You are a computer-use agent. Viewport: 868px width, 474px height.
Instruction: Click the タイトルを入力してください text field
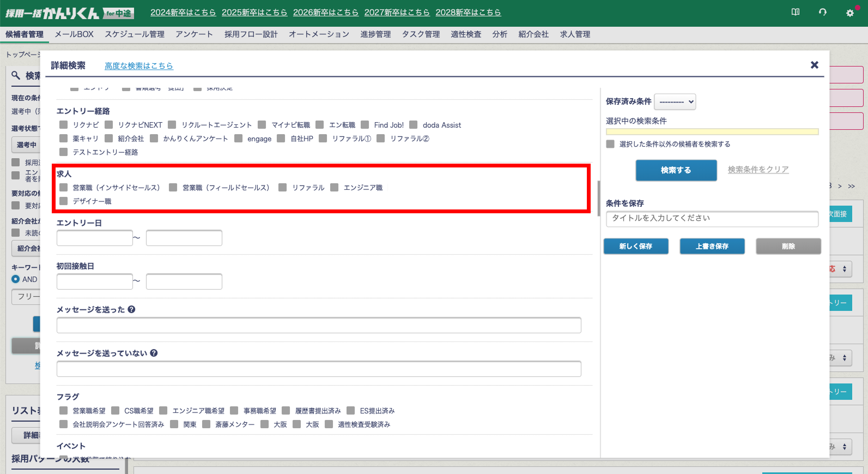point(712,218)
